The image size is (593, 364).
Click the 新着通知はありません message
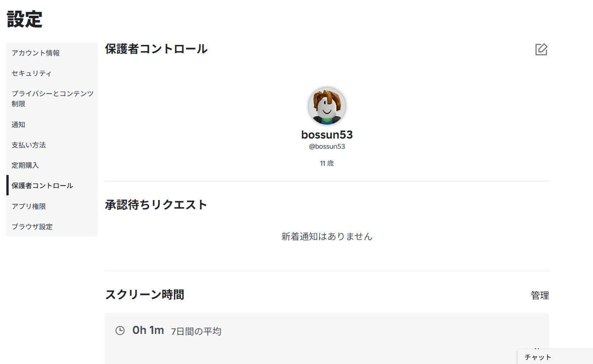(327, 236)
